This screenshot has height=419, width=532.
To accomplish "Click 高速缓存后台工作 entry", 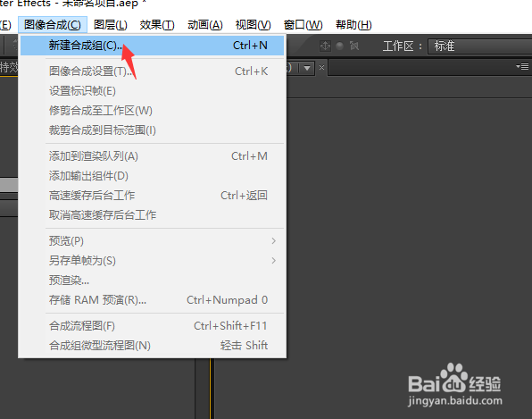I will click(x=152, y=196).
